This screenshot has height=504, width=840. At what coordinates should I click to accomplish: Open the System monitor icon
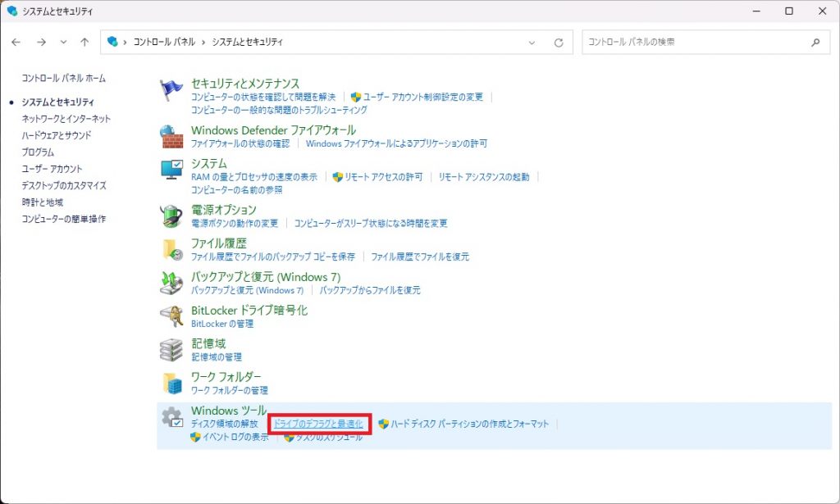click(x=171, y=170)
